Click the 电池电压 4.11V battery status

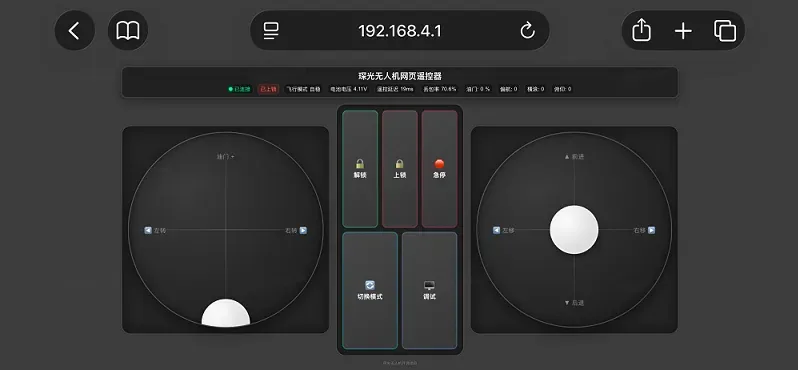click(349, 89)
